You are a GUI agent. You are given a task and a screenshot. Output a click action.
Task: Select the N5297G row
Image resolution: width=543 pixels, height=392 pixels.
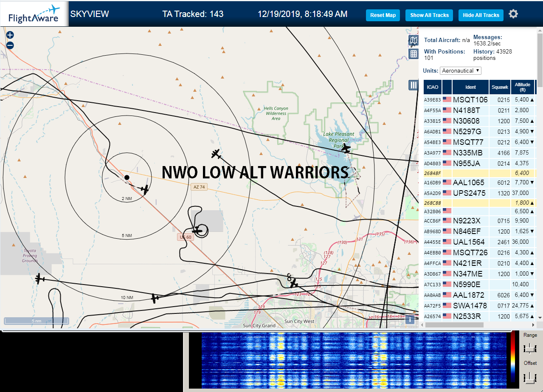point(480,131)
